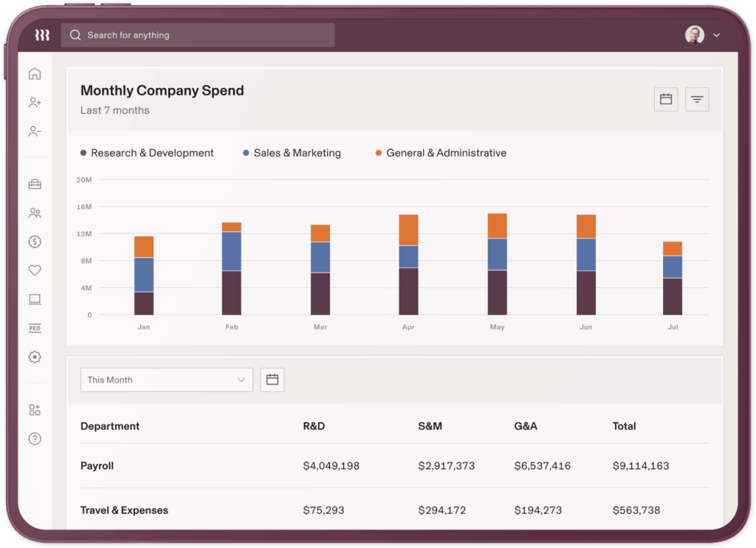
Task: Select the onboarding add-person sidebar icon
Action: click(x=34, y=103)
